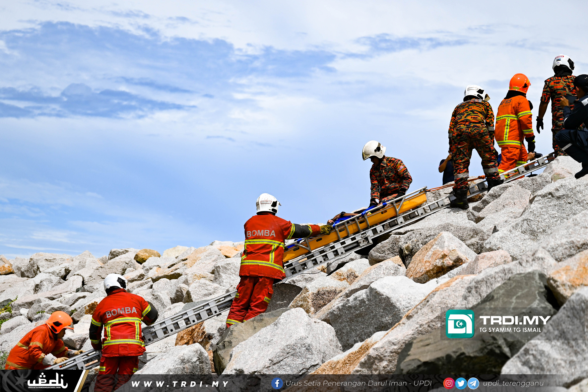Click the orange helmet near top right

point(519,83)
